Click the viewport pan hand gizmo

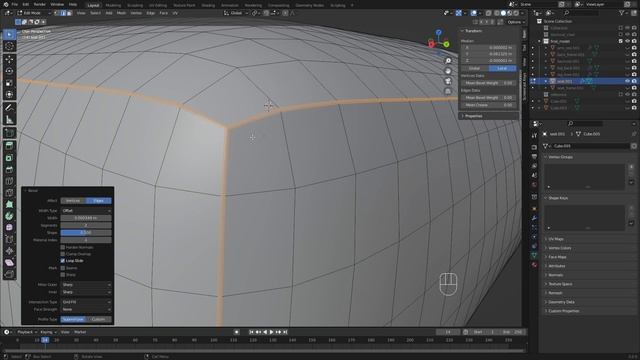pos(448,71)
